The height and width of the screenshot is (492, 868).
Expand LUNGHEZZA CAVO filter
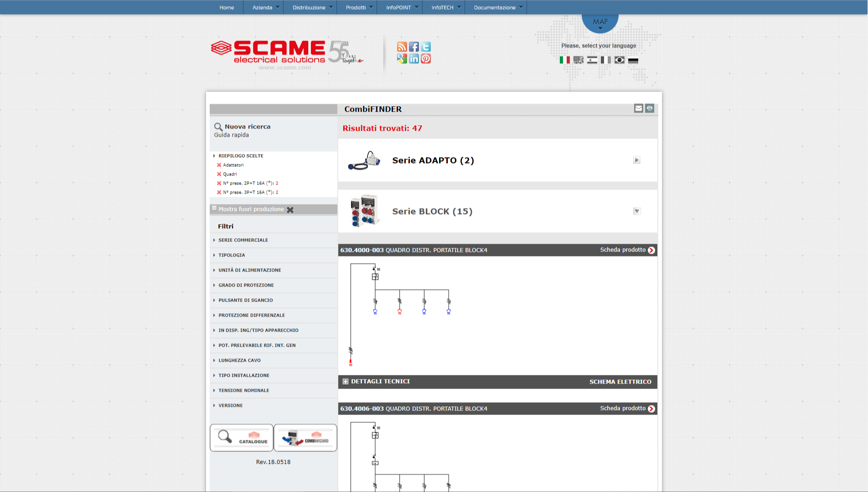tap(239, 360)
